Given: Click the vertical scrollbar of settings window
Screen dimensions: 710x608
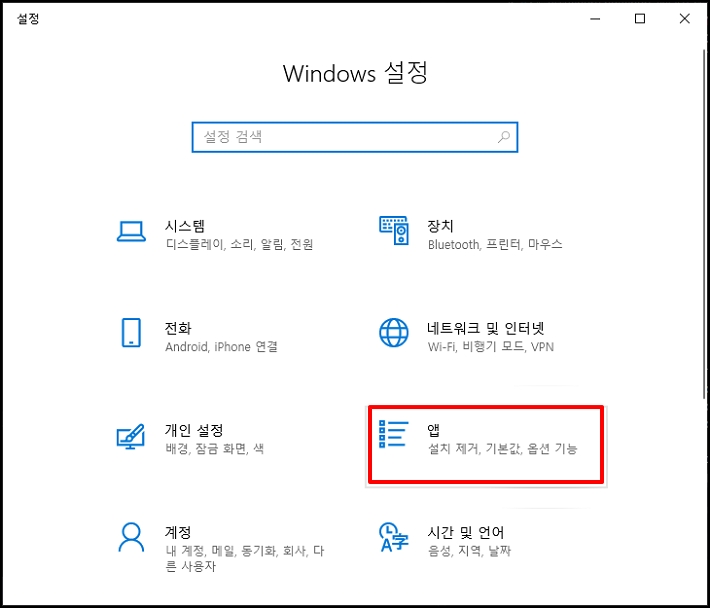Looking at the screenshot, I should [704, 224].
